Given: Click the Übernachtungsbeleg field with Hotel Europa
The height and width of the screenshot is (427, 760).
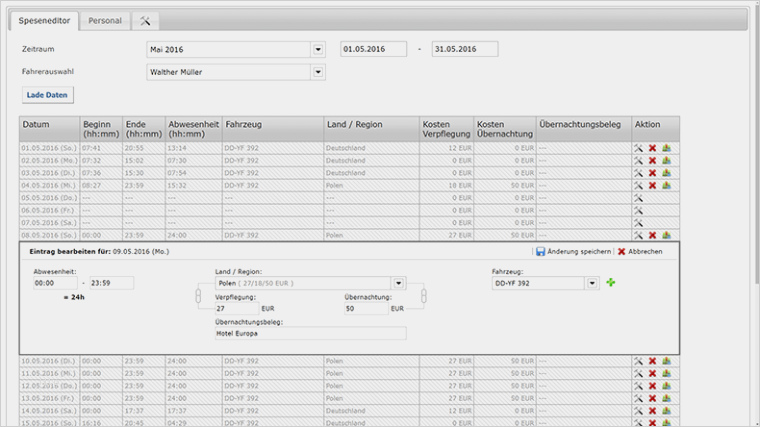Looking at the screenshot, I should click(310, 333).
